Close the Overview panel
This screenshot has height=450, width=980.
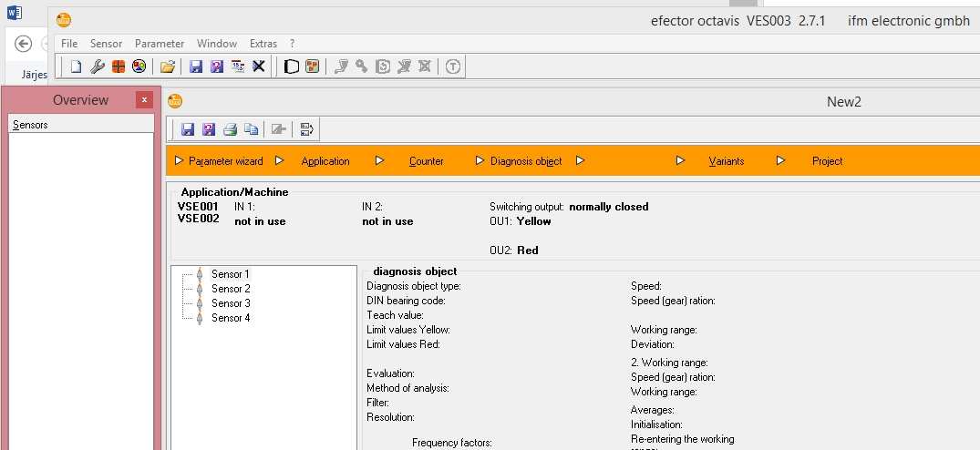coord(144,100)
